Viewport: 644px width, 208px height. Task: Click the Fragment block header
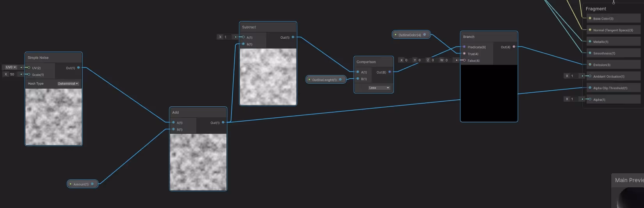click(x=596, y=9)
